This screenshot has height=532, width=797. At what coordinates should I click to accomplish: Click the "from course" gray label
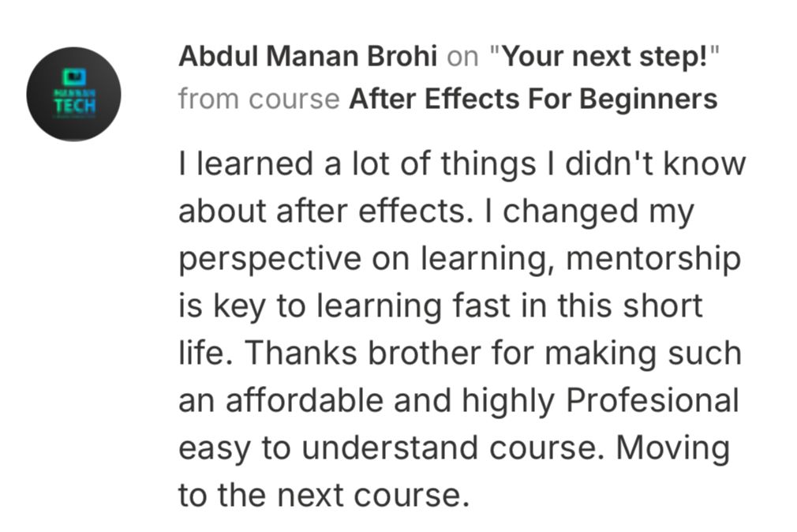click(259, 99)
